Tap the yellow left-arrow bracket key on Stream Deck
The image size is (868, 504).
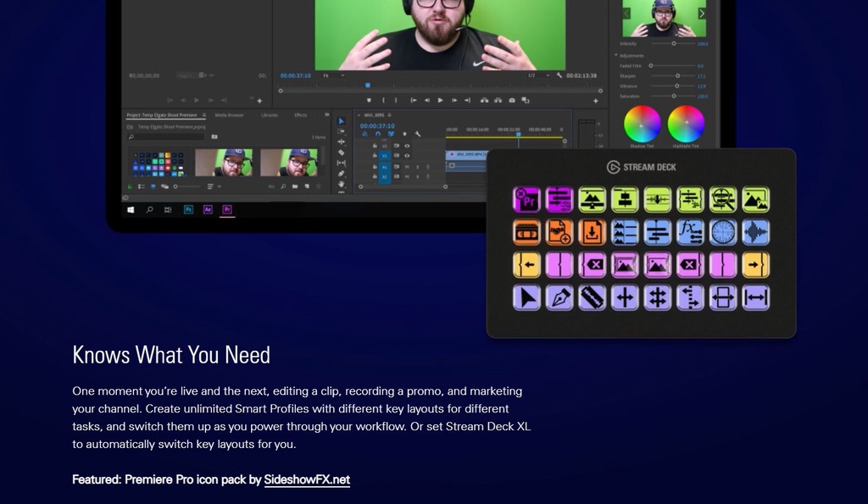[526, 265]
